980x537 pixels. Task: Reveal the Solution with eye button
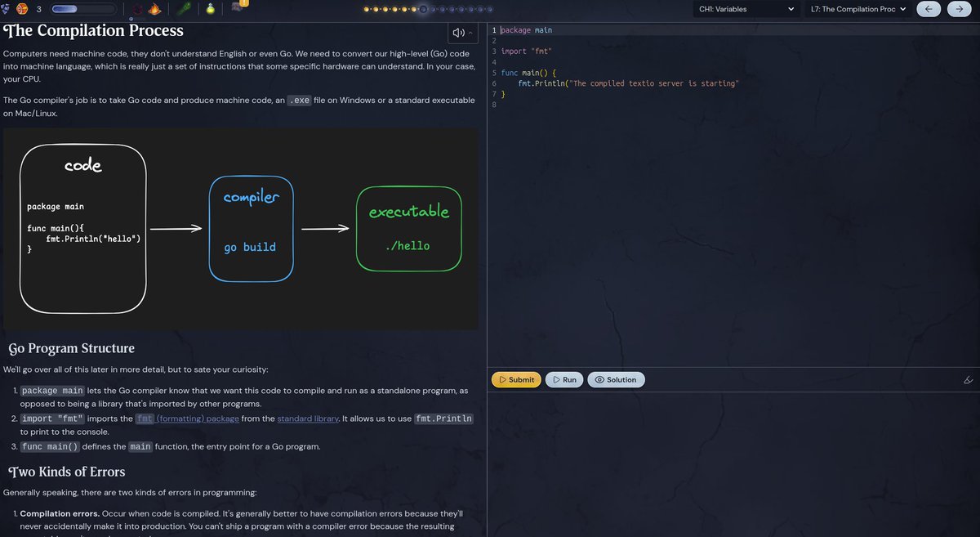[616, 379]
